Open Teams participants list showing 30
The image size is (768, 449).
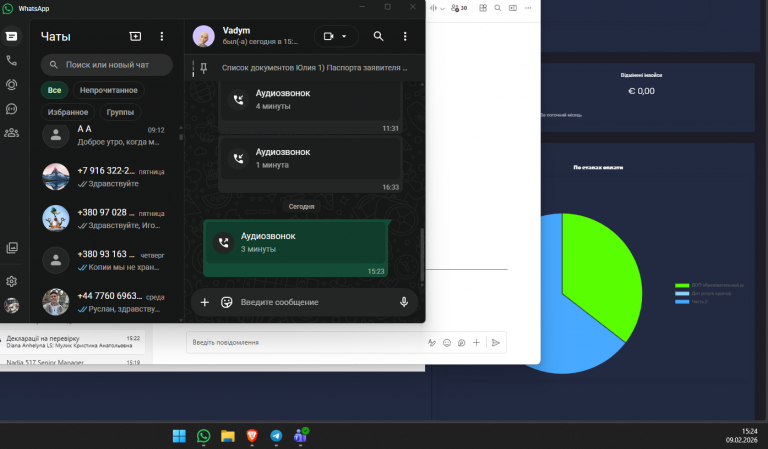coord(459,8)
